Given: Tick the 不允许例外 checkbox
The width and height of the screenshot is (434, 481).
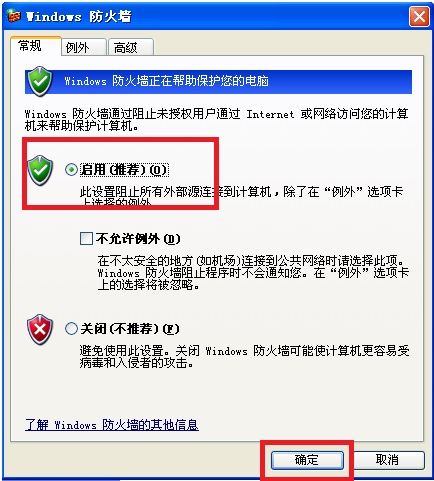Looking at the screenshot, I should click(86, 239).
